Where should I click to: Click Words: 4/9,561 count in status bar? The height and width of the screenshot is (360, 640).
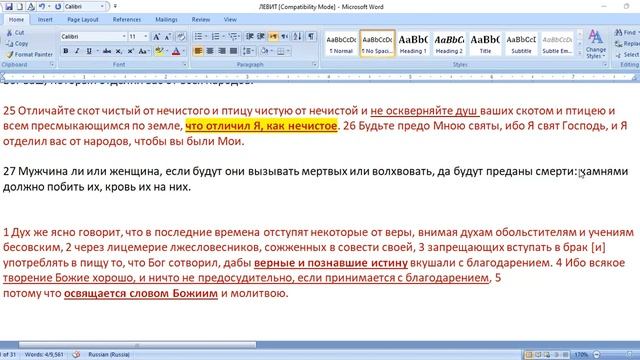point(44,354)
